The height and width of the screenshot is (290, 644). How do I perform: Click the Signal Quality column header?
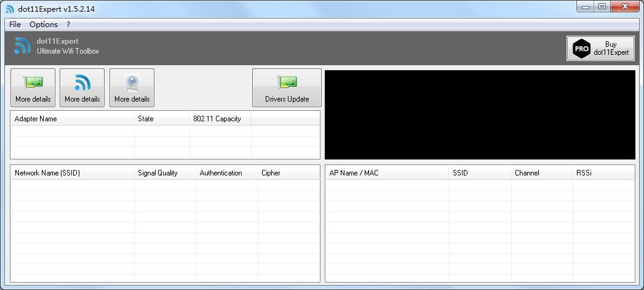(x=165, y=173)
